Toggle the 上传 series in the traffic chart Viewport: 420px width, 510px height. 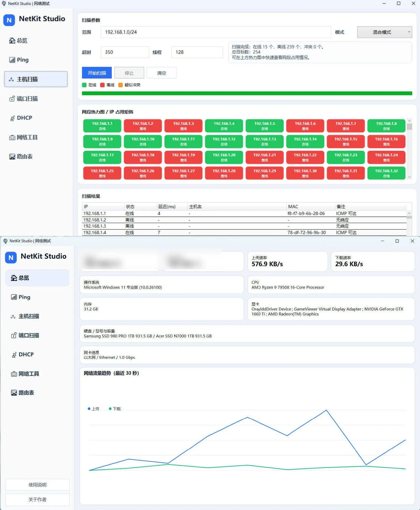[94, 408]
